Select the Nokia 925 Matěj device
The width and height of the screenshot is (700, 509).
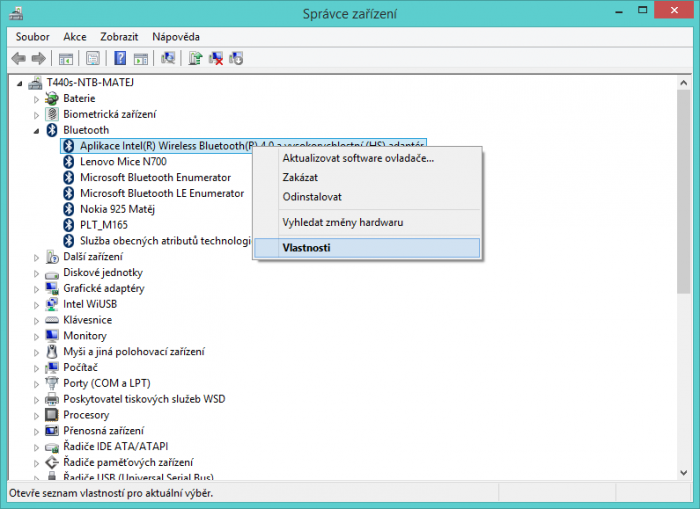tap(119, 209)
